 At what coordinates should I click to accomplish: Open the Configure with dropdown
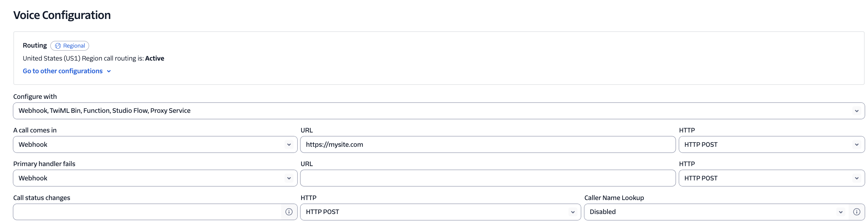point(438,111)
